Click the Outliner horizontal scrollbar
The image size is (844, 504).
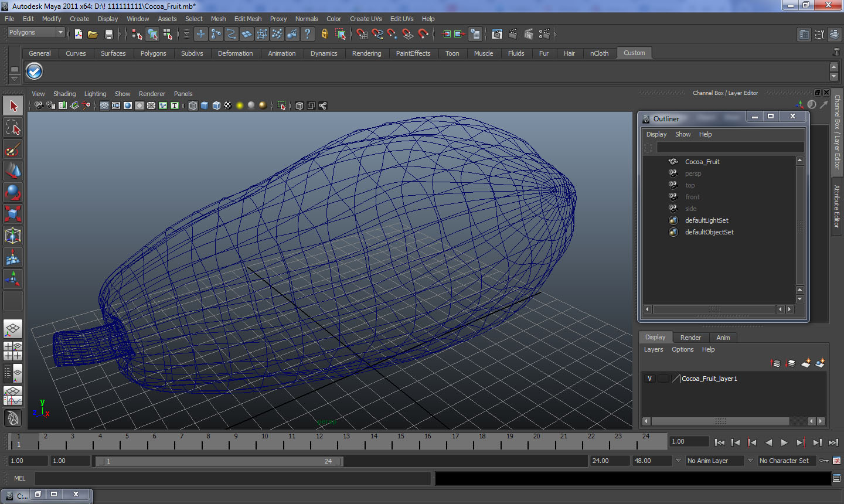point(714,309)
